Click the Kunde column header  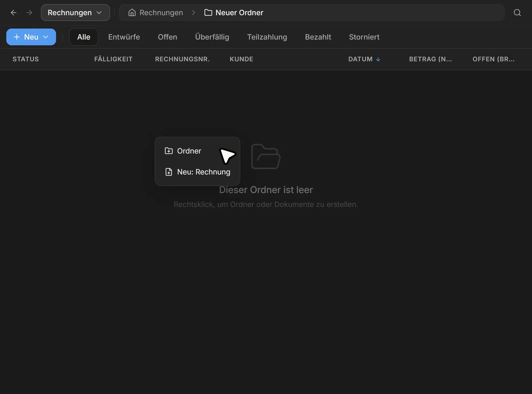click(x=241, y=59)
